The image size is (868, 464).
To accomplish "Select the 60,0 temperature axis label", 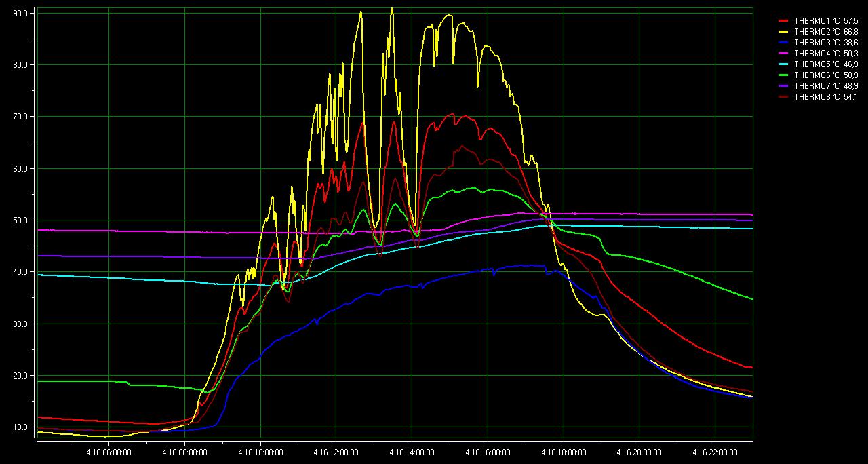I will [20, 169].
